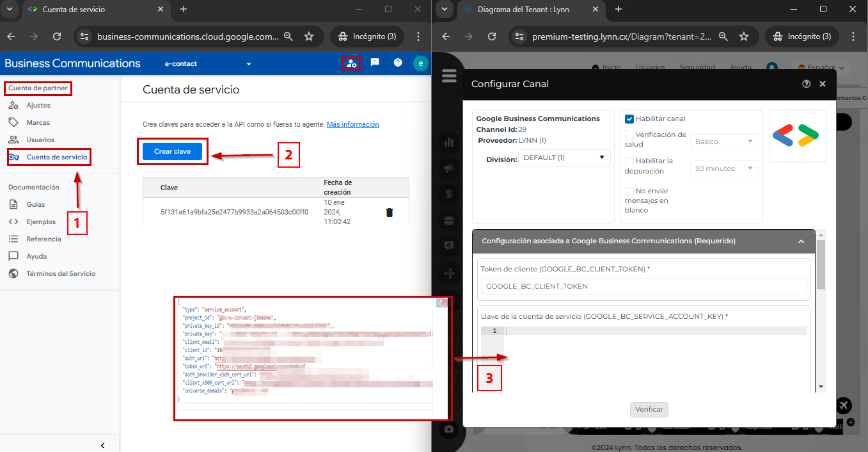868x452 pixels.
Task: Click the dialog scrollbar down arrow
Action: pos(821,387)
